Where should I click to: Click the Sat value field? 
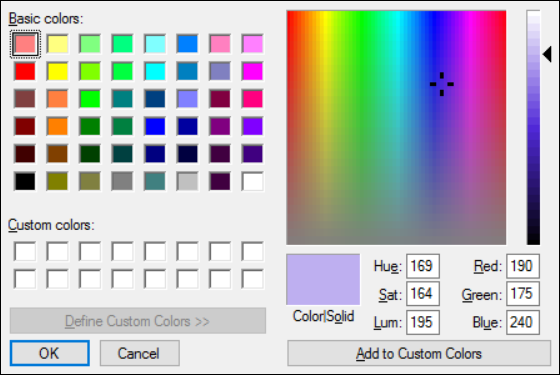click(x=422, y=294)
